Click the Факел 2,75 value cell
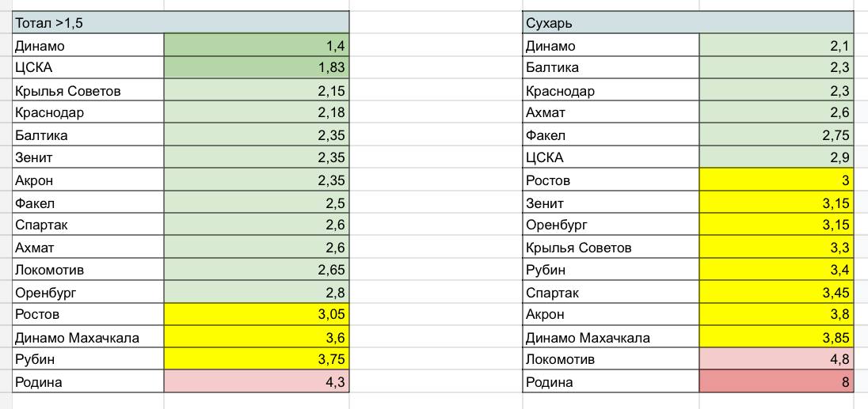Screen dimensions: 868x409 [777, 135]
